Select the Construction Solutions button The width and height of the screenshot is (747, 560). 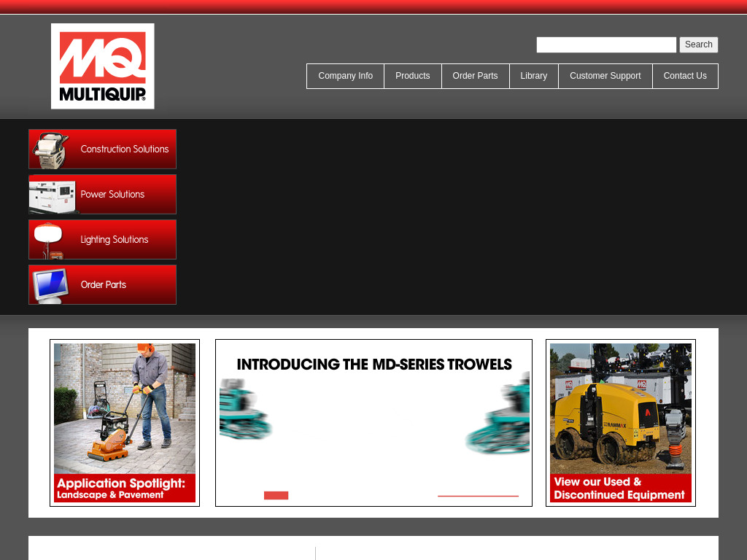coord(102,149)
